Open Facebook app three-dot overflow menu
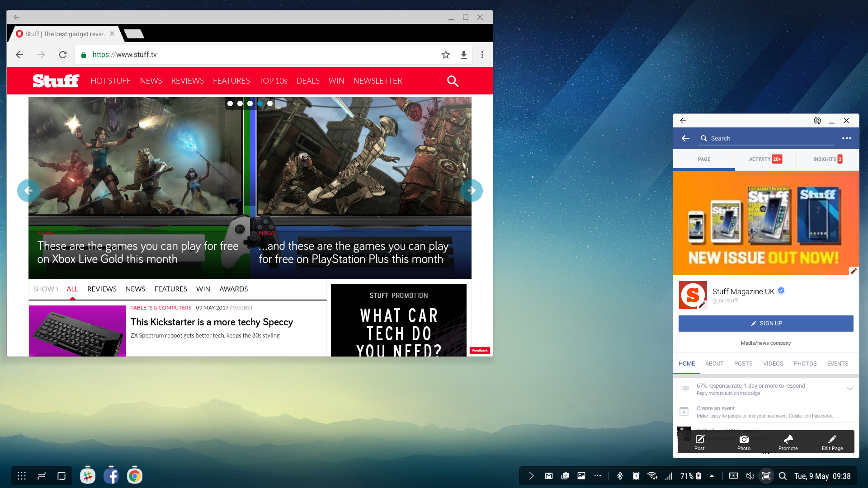 [x=847, y=138]
